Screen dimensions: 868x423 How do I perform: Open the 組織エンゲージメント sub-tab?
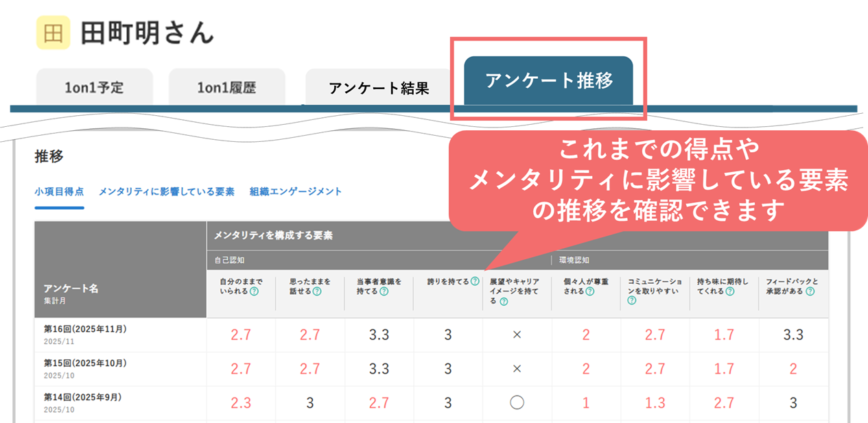296,192
